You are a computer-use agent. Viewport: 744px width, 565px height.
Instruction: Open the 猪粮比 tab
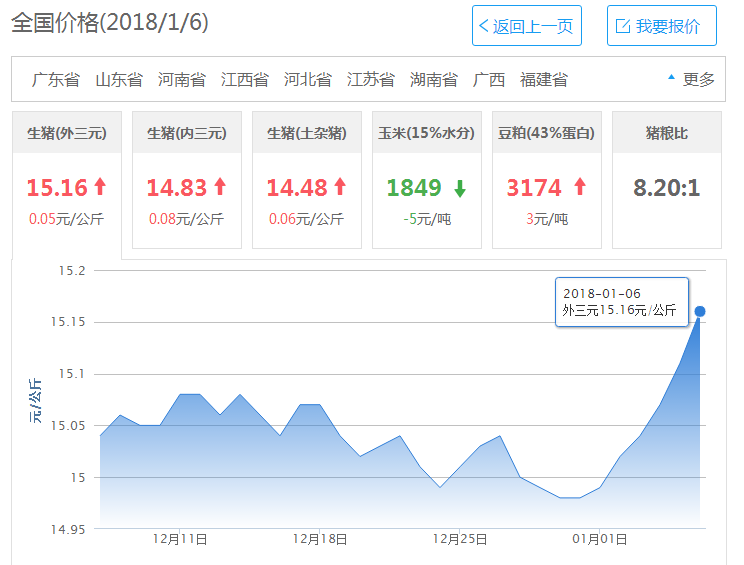click(667, 132)
